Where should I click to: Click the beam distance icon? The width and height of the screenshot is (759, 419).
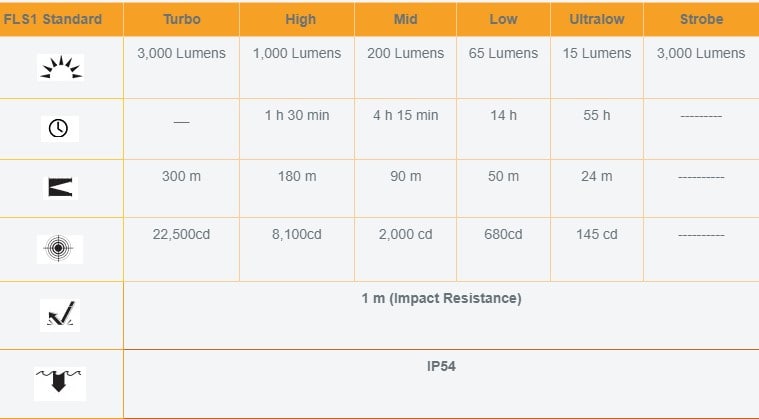pyautogui.click(x=60, y=188)
